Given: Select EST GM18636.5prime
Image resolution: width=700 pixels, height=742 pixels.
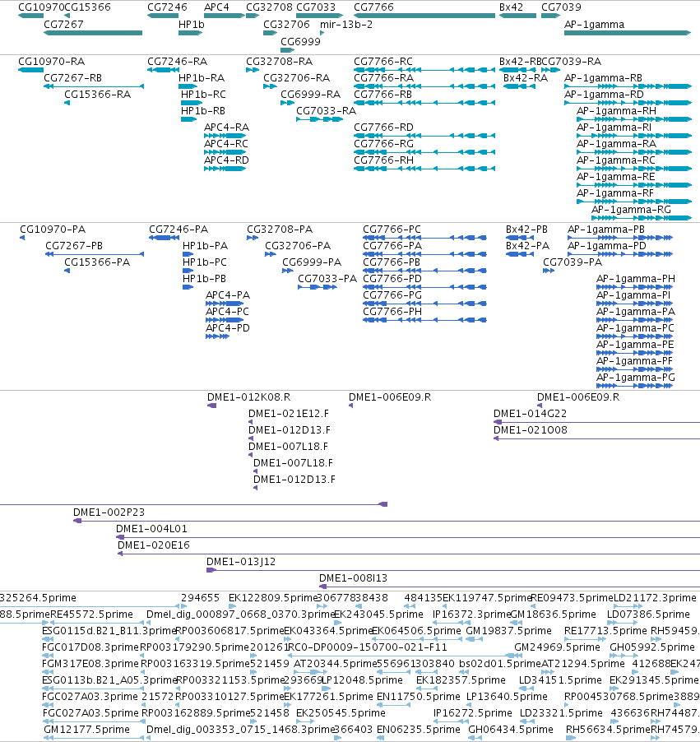Looking at the screenshot, I should [554, 614].
